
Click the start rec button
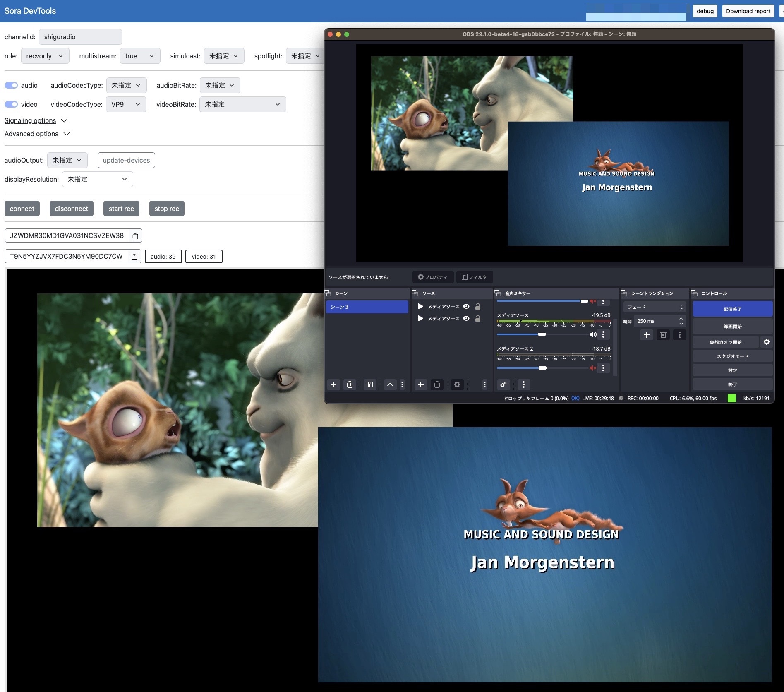click(121, 209)
